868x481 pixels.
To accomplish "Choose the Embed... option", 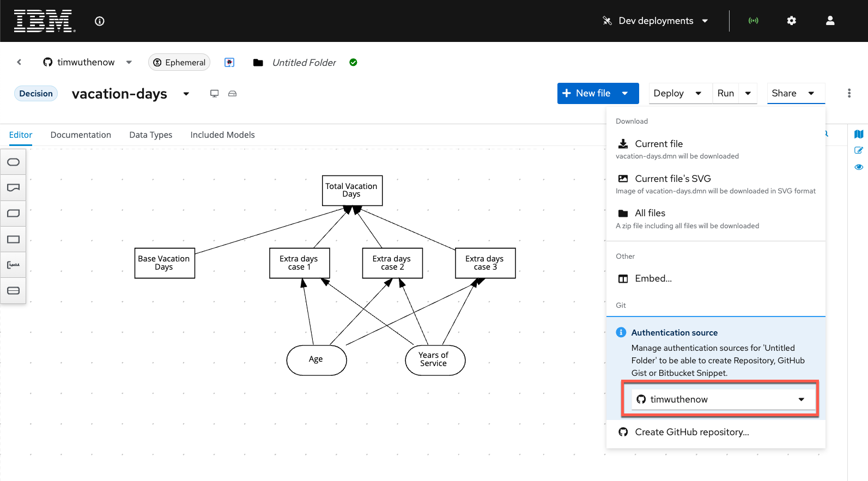I will pyautogui.click(x=715, y=278).
